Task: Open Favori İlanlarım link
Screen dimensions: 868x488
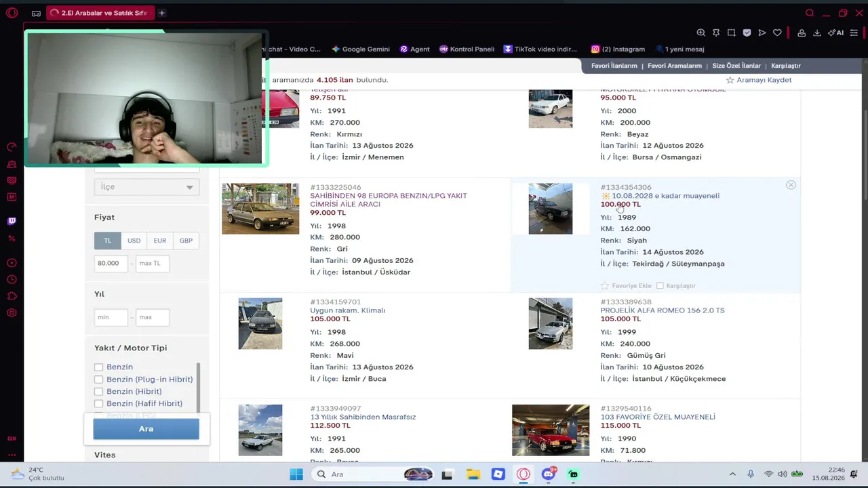Action: 614,66
